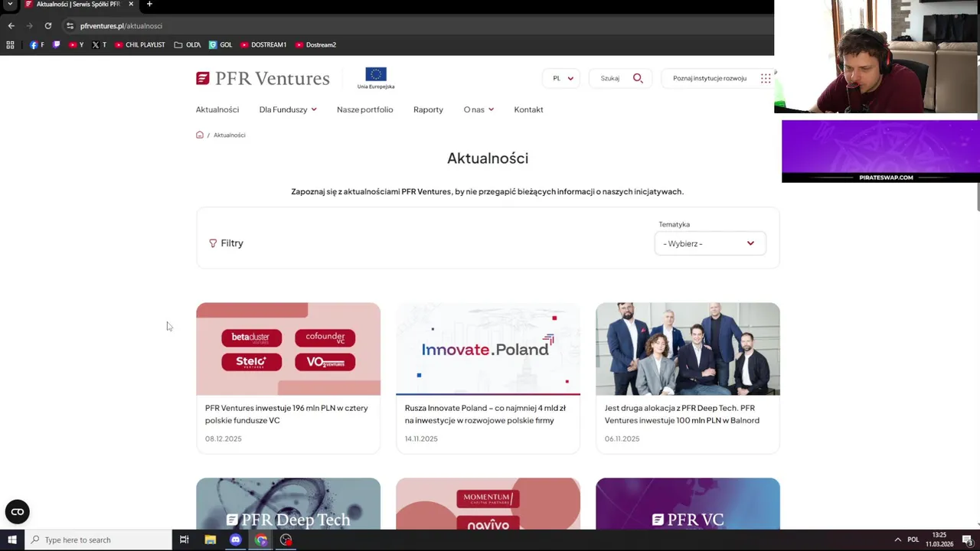Screen dimensions: 980x551
Task: Open the grid icon beside Poznaj instytucje rozwoju
Action: click(766, 78)
